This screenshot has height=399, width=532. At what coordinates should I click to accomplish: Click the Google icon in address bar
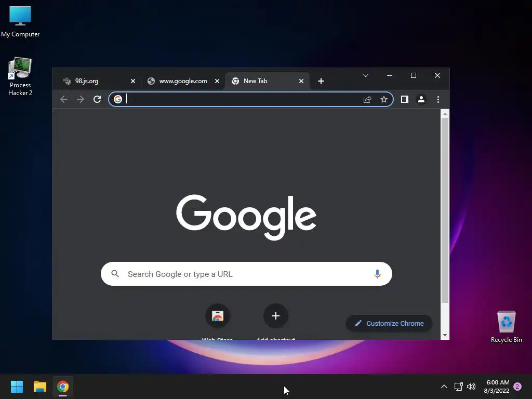tap(118, 99)
